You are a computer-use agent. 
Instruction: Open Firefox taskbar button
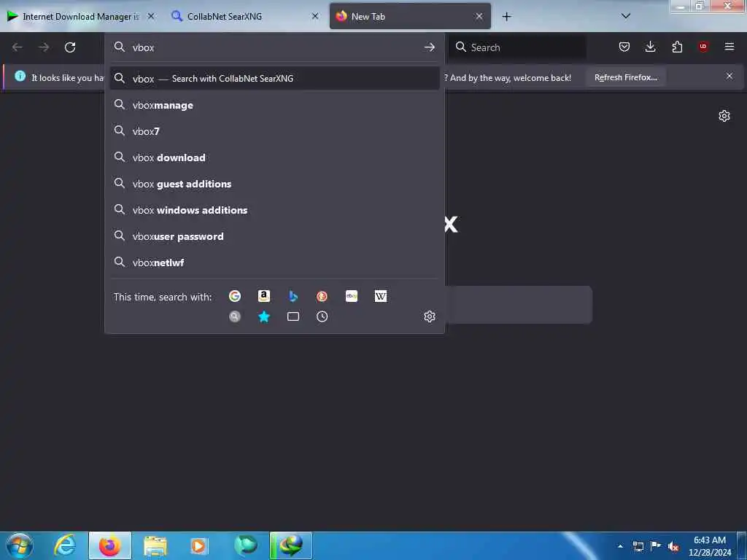(110, 545)
